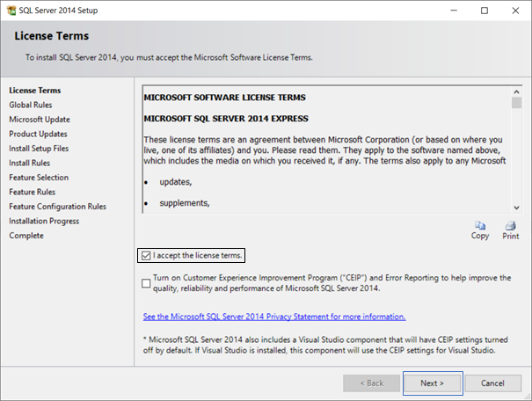Select Global Rules step in sidebar
The width and height of the screenshot is (532, 401).
tap(31, 105)
